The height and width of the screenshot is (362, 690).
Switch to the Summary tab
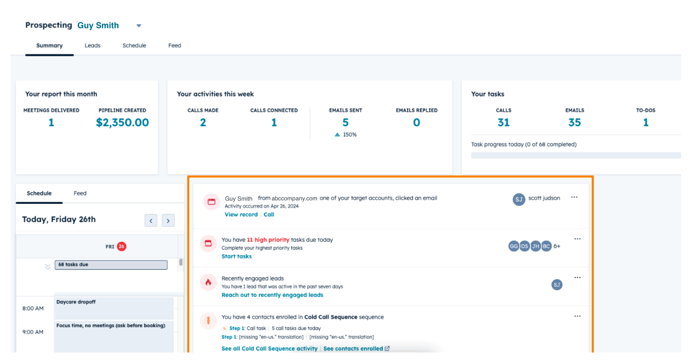49,45
